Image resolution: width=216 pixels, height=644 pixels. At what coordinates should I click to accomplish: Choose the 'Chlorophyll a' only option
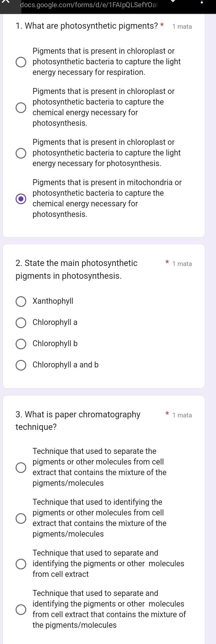coord(21,323)
